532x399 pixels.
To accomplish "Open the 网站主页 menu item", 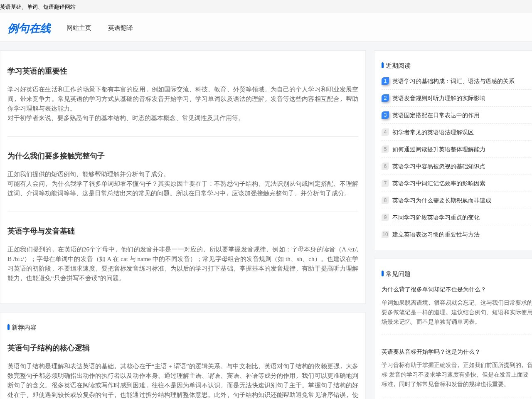I will (79, 28).
